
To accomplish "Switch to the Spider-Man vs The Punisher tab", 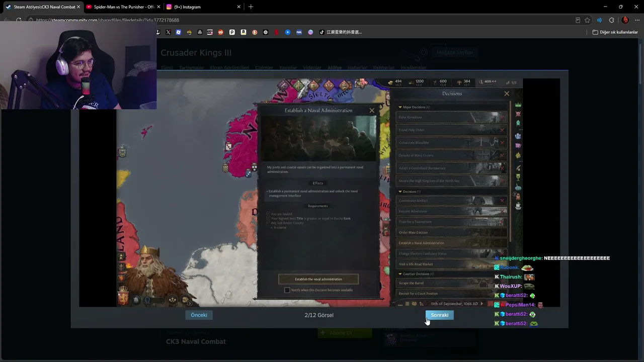I will coord(124,7).
